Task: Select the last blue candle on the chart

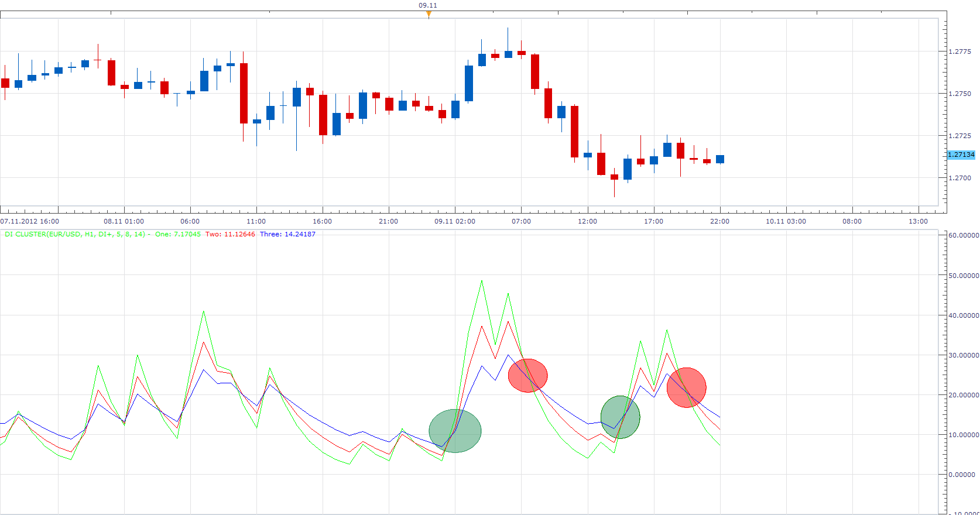Action: 720,159
